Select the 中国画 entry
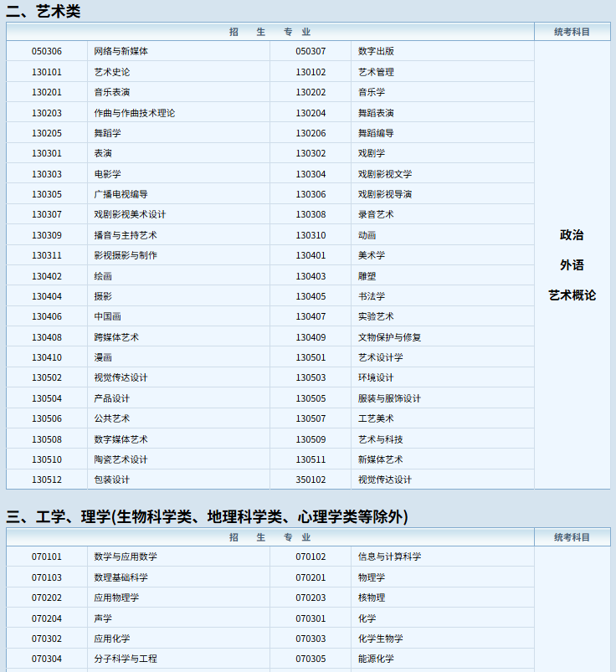The image size is (616, 672). tap(108, 316)
